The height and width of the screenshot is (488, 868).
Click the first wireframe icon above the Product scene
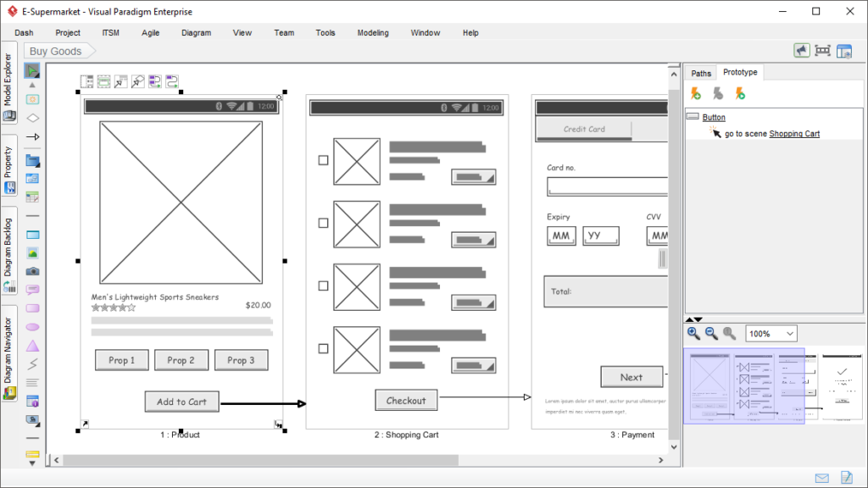pos(86,80)
